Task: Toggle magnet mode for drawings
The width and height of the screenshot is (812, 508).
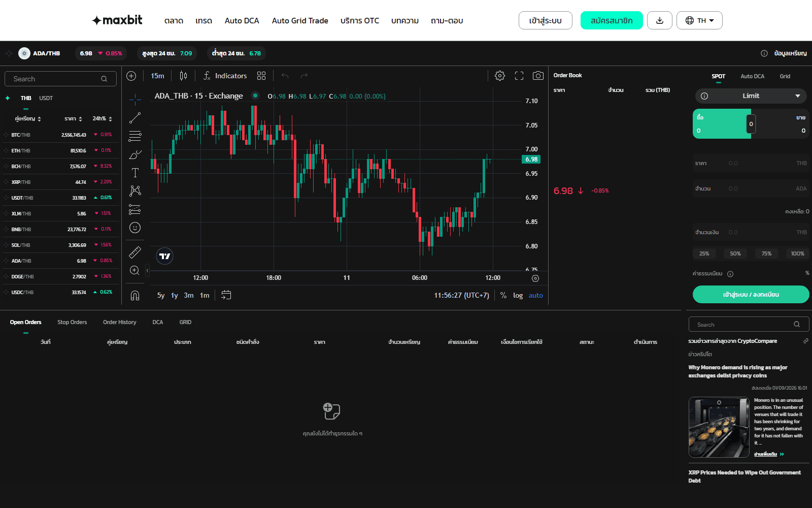Action: [x=135, y=295]
